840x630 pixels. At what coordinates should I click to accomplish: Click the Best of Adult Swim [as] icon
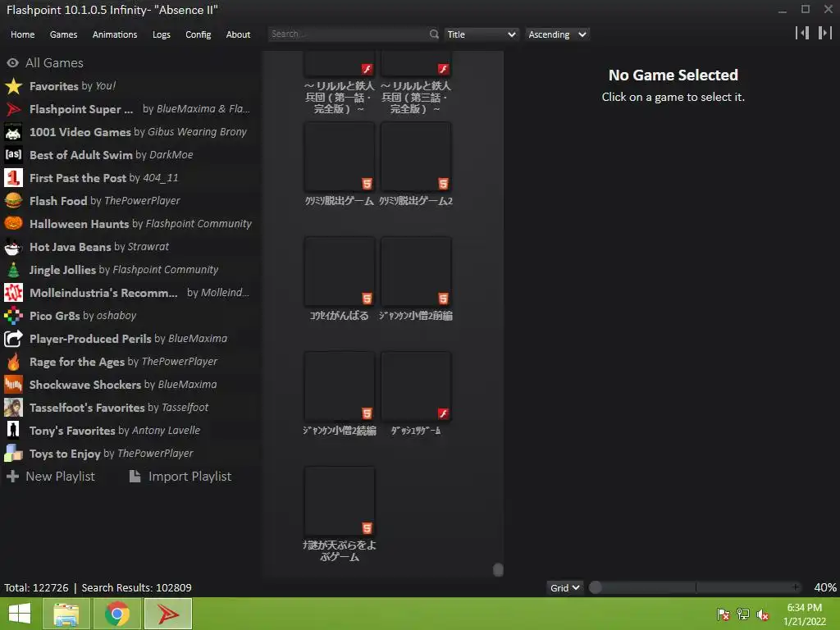pyautogui.click(x=13, y=155)
